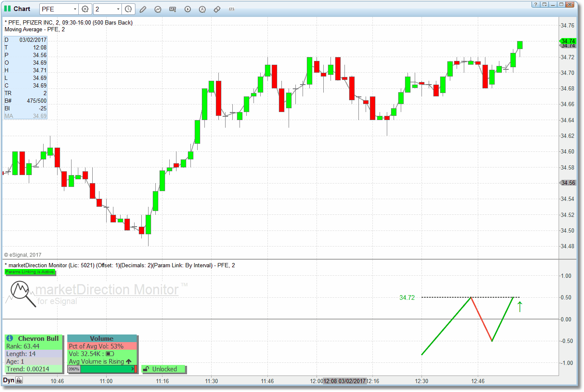Click the B# 475/500 row
The image size is (584, 392).
25,101
